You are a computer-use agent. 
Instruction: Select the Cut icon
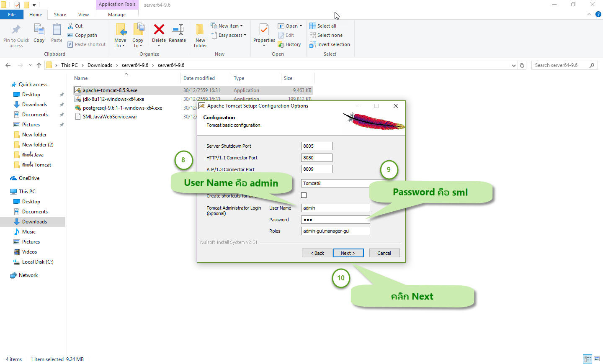click(72, 26)
